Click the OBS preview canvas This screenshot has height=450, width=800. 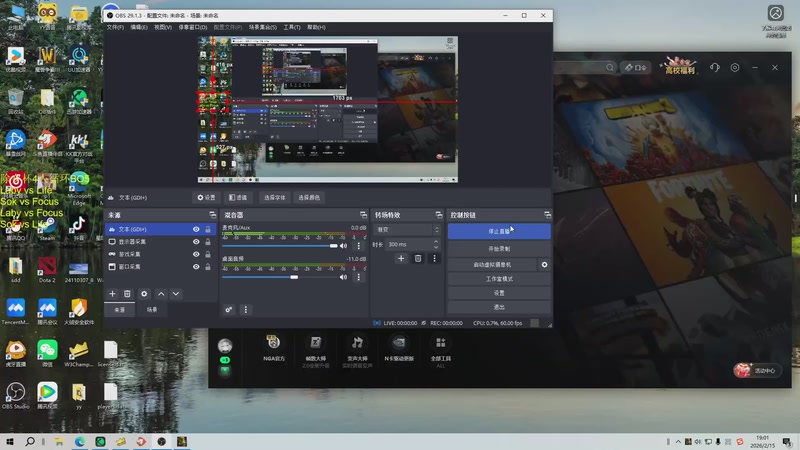point(328,109)
